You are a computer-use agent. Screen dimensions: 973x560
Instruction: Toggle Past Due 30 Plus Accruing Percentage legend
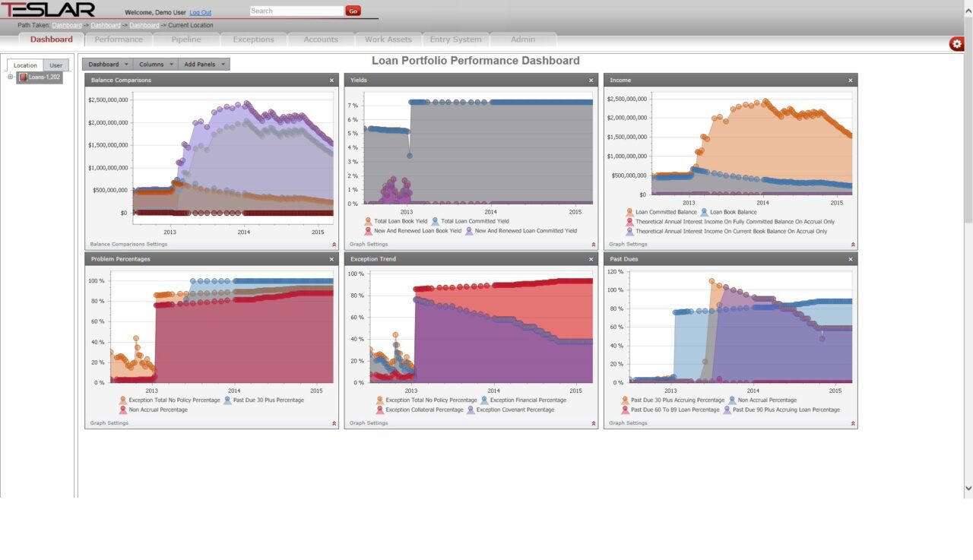[x=673, y=400]
